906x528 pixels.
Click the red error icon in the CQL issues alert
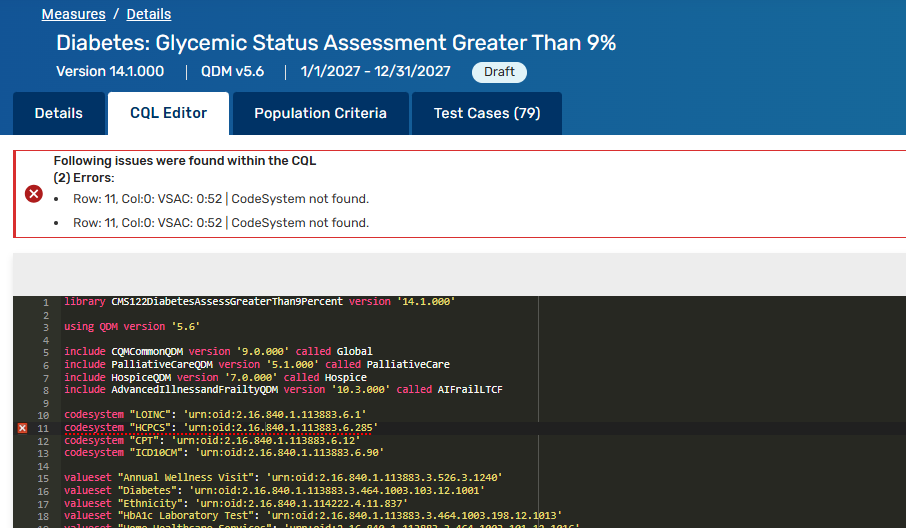(x=33, y=194)
